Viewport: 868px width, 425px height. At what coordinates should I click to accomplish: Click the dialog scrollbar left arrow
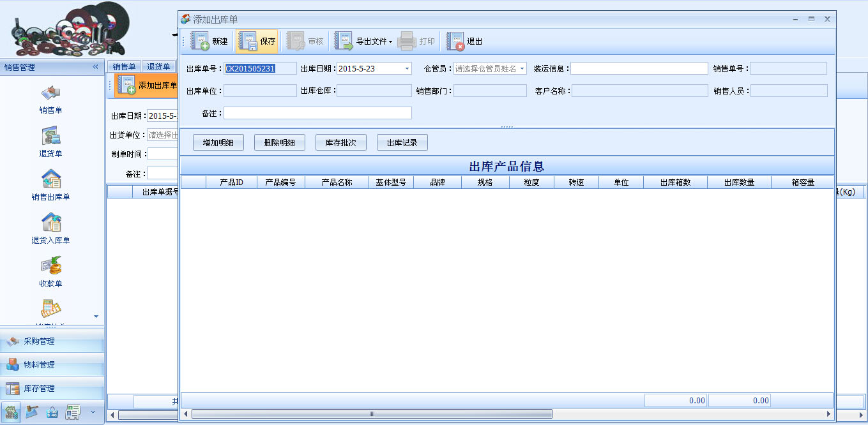point(186,414)
